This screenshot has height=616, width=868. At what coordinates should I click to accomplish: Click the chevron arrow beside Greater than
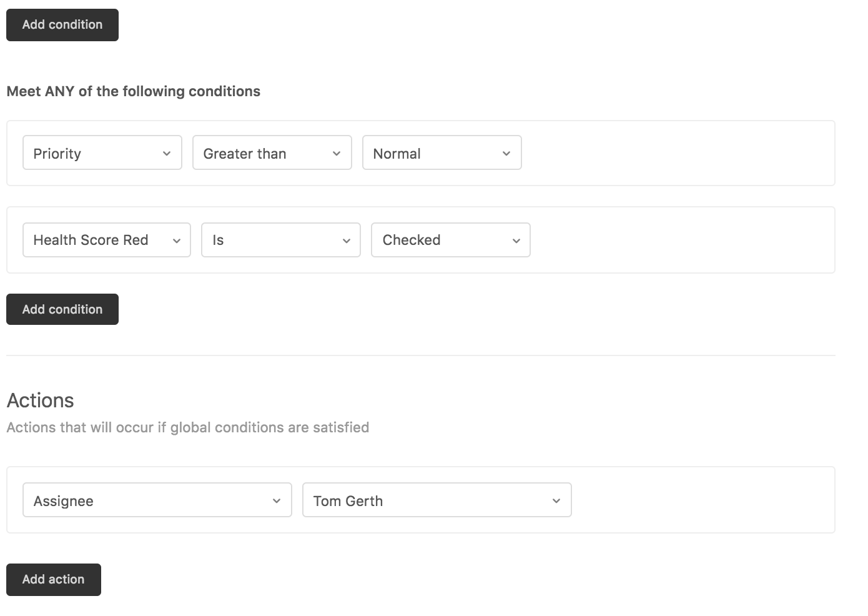point(337,154)
